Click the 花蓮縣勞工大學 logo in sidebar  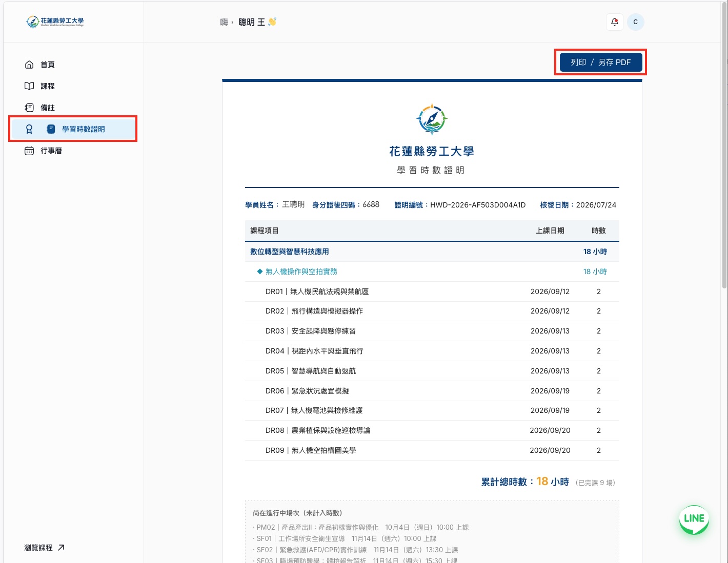[55, 22]
